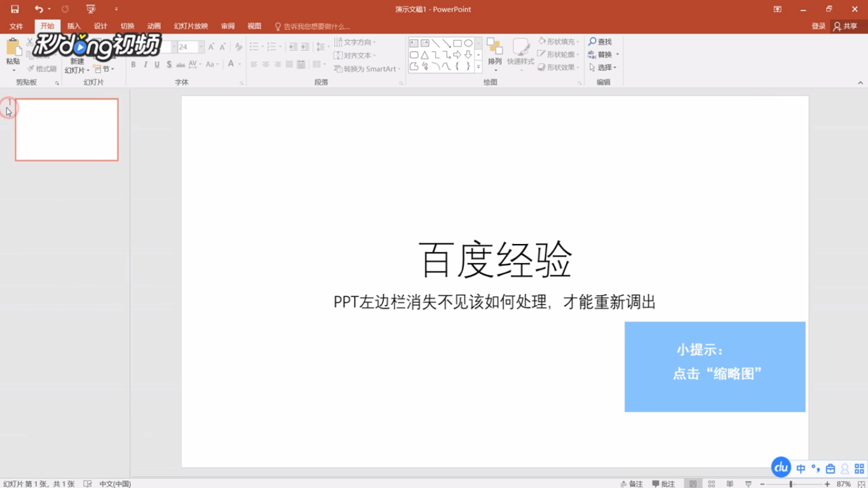Select the triangle shape in gallery

(424, 55)
